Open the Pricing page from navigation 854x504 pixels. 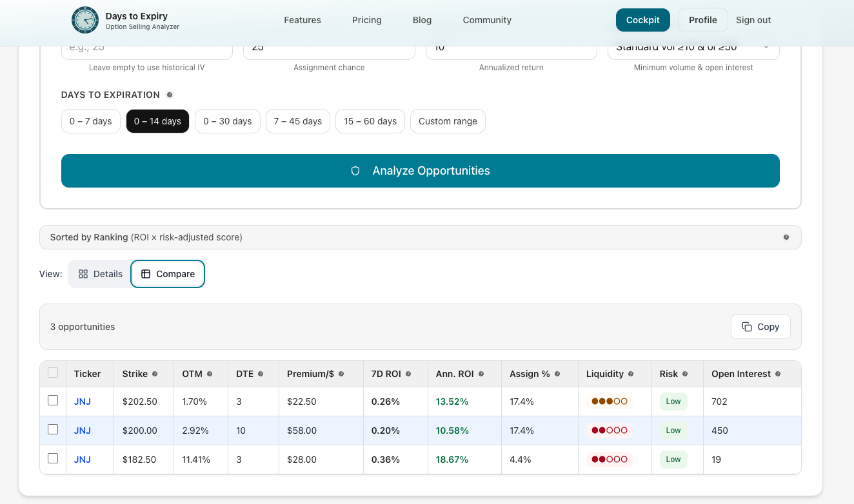(x=366, y=20)
